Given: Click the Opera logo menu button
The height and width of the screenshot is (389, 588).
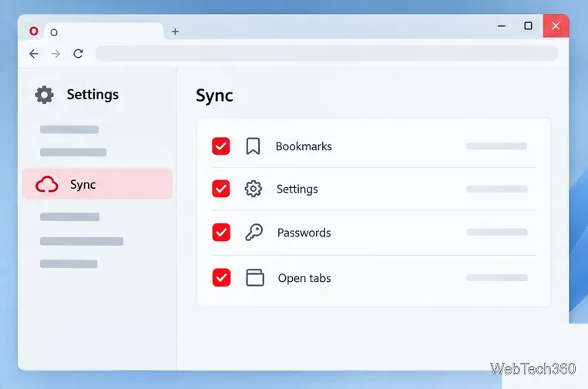Looking at the screenshot, I should point(34,31).
